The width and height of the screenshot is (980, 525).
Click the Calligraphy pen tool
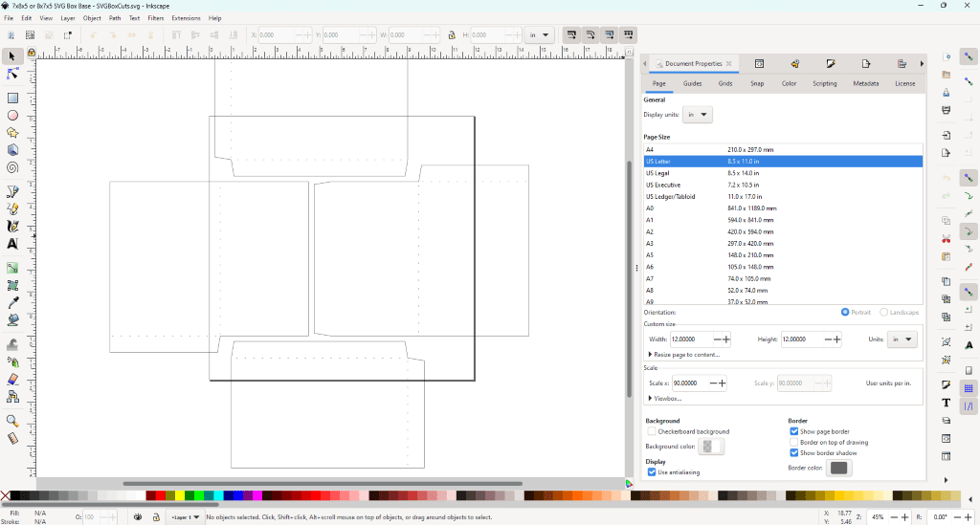(12, 227)
